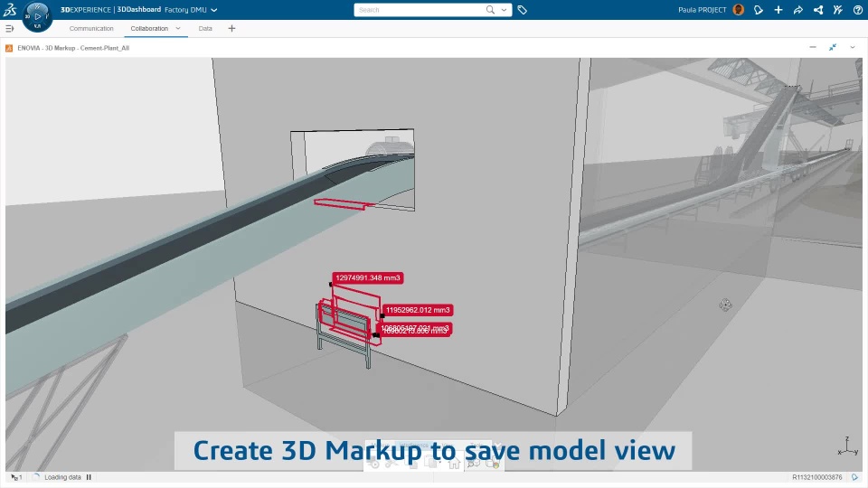Click the 12974991.348 mm3 volume label
Screen dimensions: 868x488
368,277
